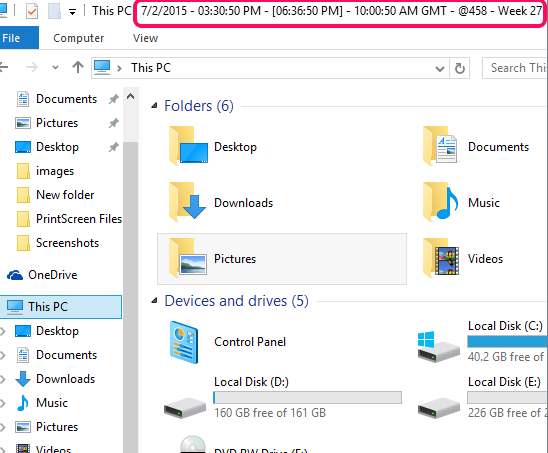The width and height of the screenshot is (548, 453).
Task: Open the Control Panel icon
Action: coord(184,342)
